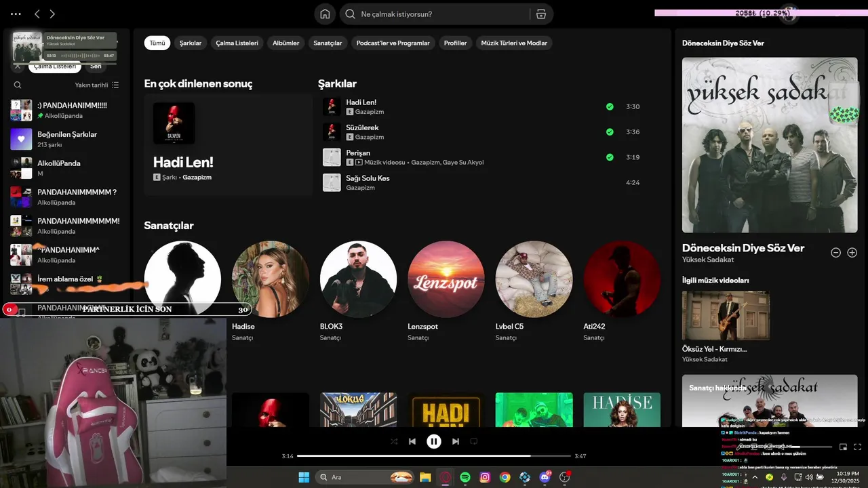Viewport: 868px width, 488px height.
Task: Open Yüksek Sadakat artist link under title
Action: pos(708,260)
